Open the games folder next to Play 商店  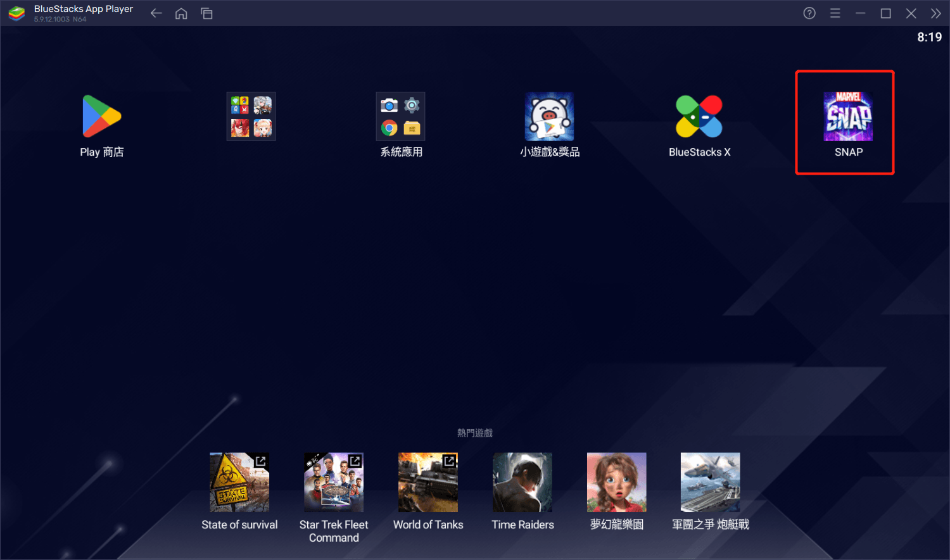251,116
